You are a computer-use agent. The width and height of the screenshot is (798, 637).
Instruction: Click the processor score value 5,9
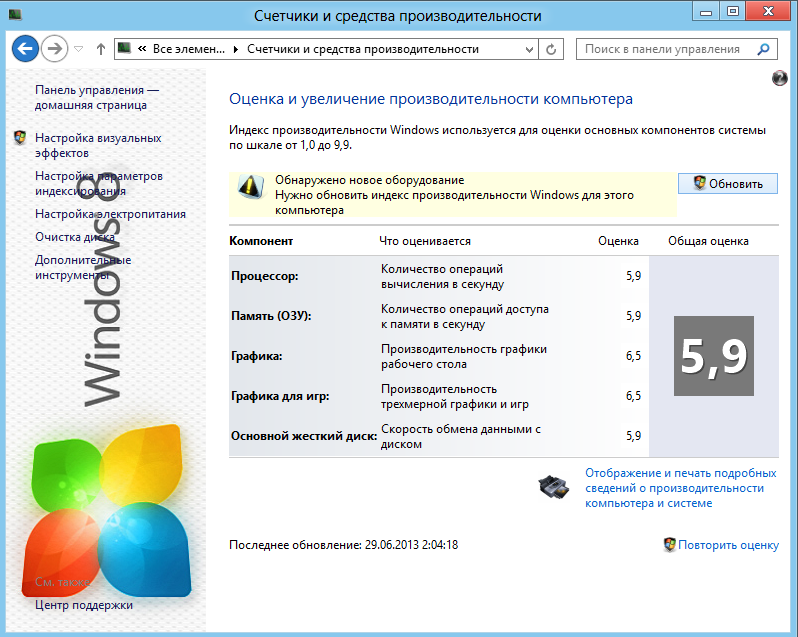pos(634,276)
